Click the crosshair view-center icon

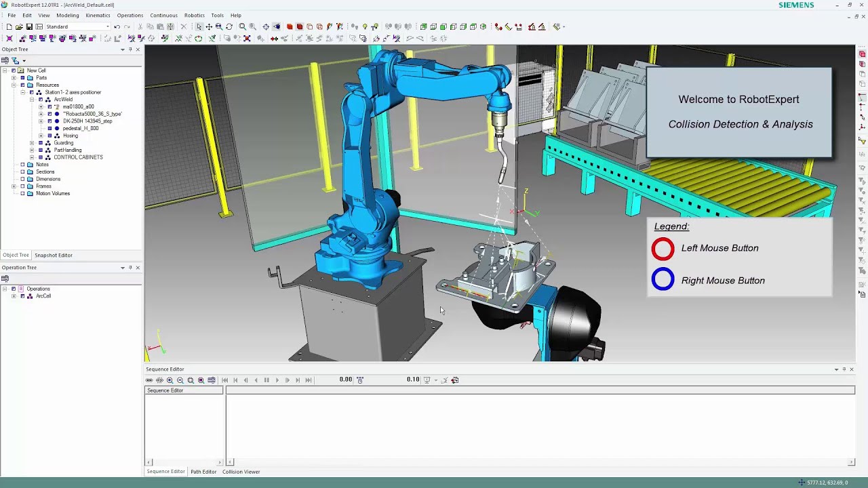[266, 26]
